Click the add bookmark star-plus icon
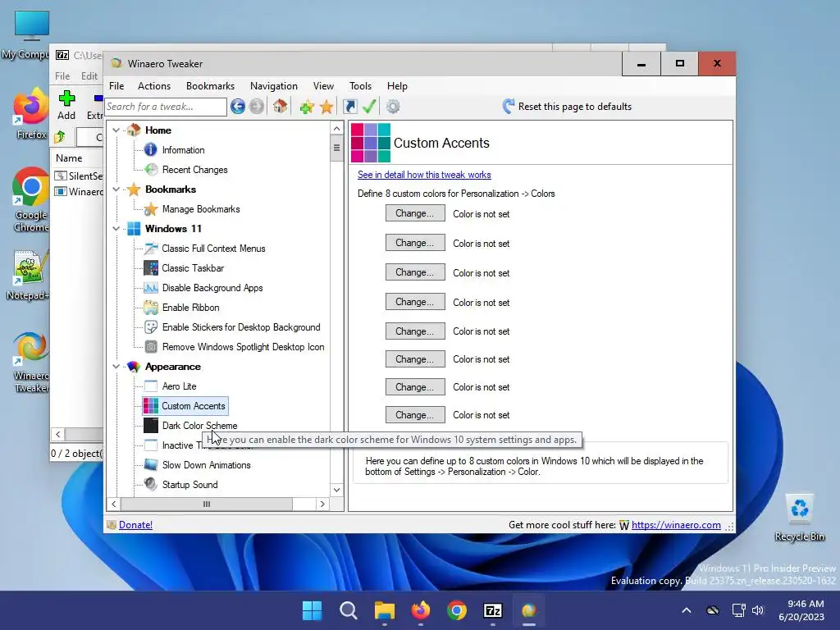 tap(307, 107)
